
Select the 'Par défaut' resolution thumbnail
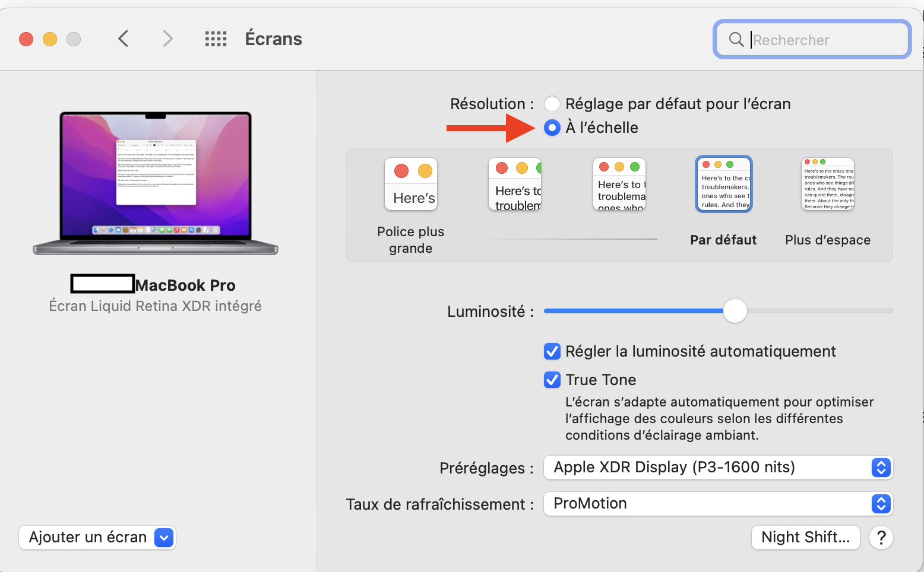(x=723, y=184)
